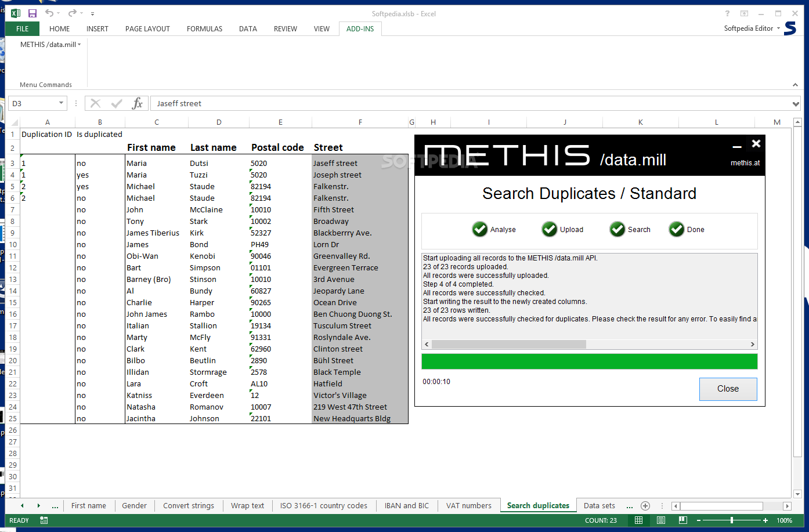This screenshot has height=532, width=809.
Task: Open the IBAN and BIC sheet
Action: [x=407, y=506]
